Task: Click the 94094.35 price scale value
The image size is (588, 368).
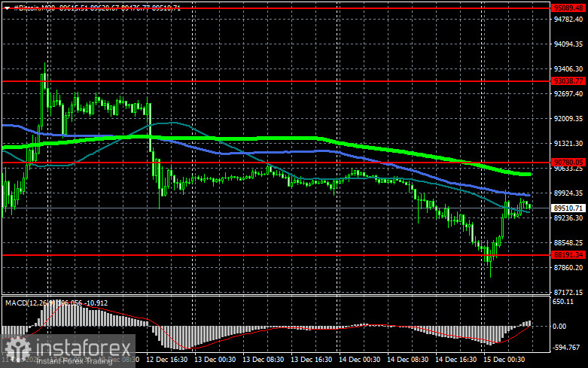Action: click(568, 44)
